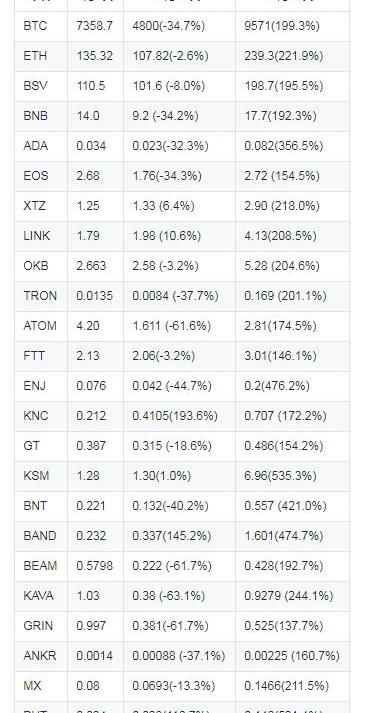Click the TRON 0.169 (201.1%) cell

click(x=285, y=296)
